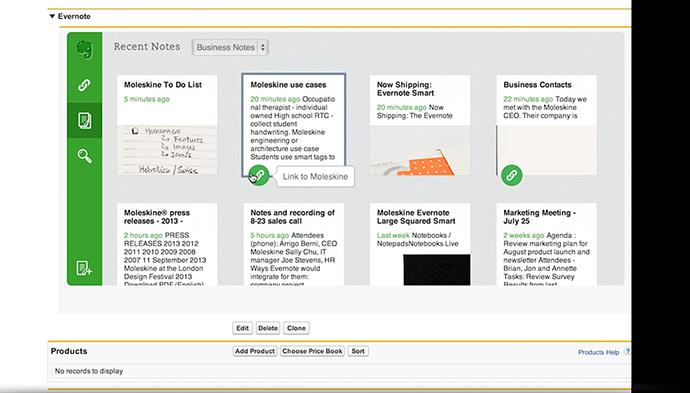Screen dimensions: 690x393
Task: Open the Products Help link
Action: point(598,352)
